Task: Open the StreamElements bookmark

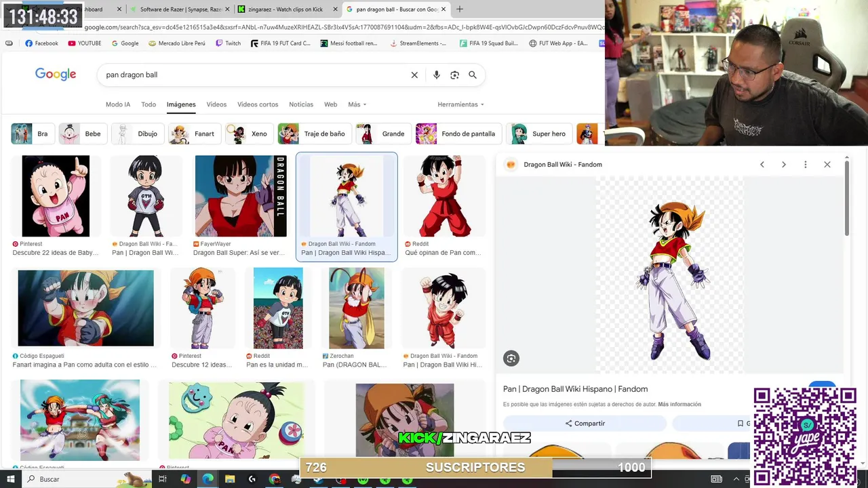Action: (x=418, y=43)
